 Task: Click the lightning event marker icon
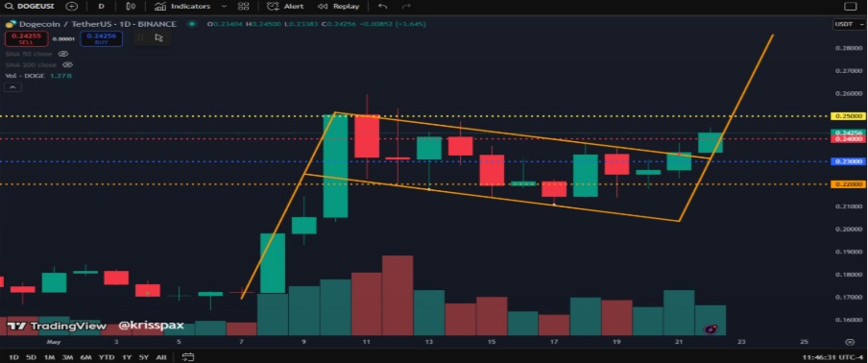[711, 329]
